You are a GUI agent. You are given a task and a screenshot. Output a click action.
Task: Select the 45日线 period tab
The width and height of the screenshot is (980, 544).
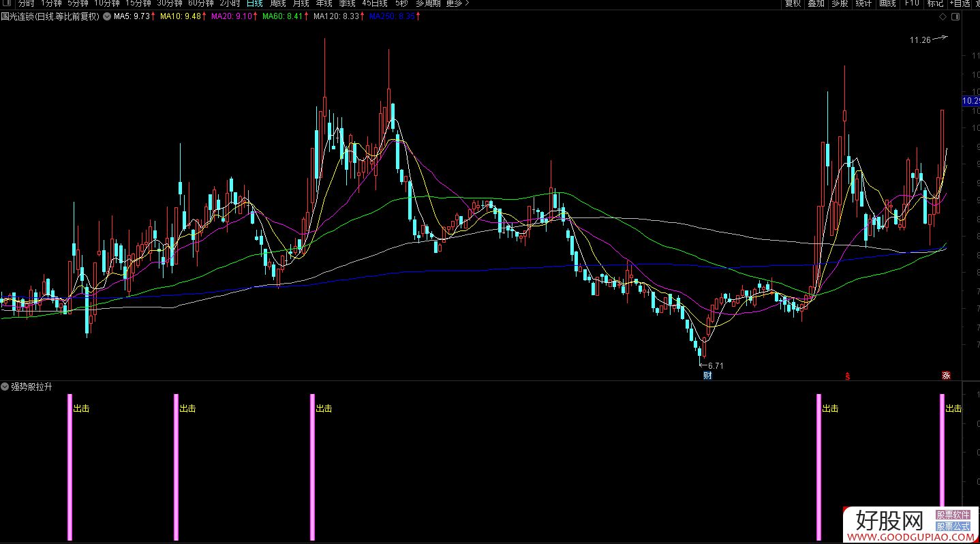pyautogui.click(x=376, y=3)
